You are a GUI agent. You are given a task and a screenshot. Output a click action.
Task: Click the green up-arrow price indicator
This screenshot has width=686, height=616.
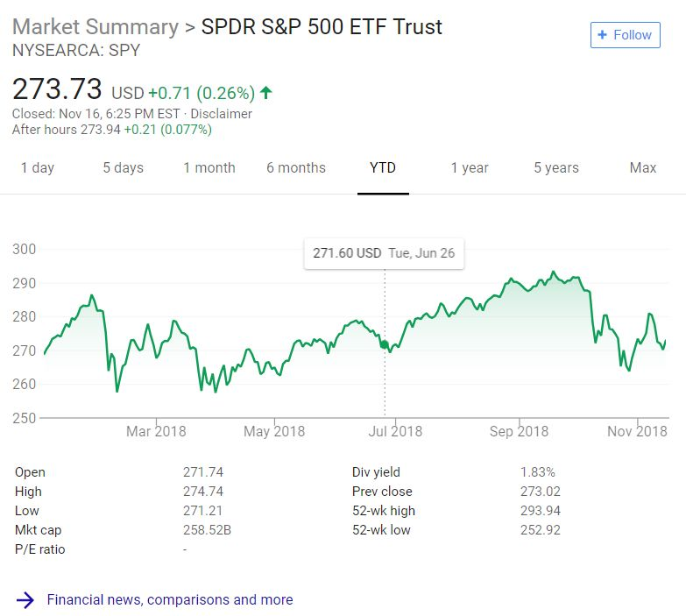(266, 92)
